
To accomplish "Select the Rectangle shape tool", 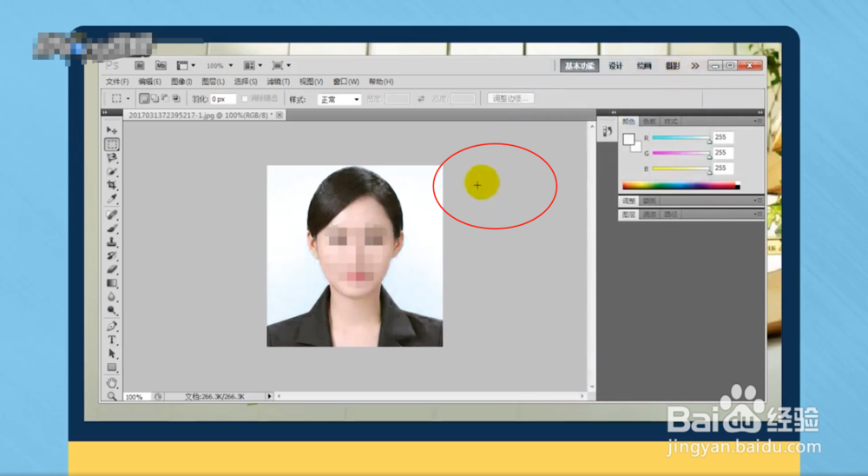I will [112, 367].
